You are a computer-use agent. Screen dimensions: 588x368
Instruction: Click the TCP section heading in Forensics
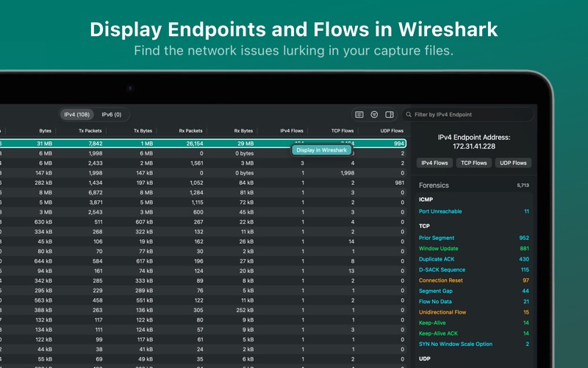click(424, 226)
